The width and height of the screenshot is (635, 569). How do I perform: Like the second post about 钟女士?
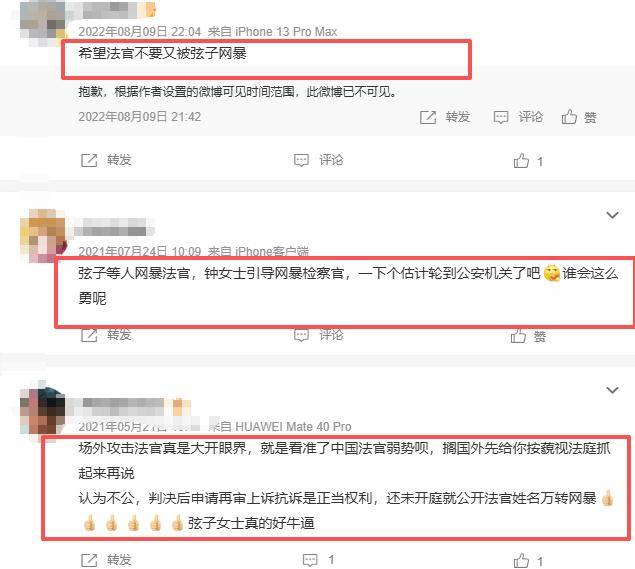point(518,336)
